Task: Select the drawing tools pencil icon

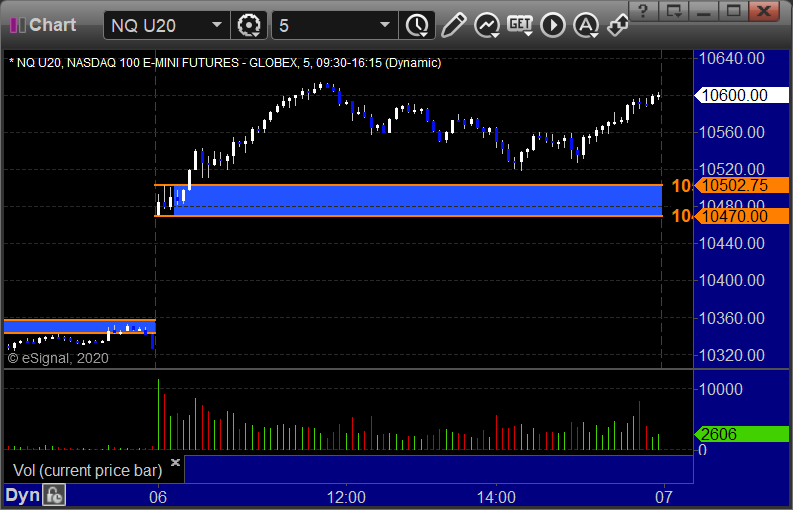Action: [x=453, y=25]
